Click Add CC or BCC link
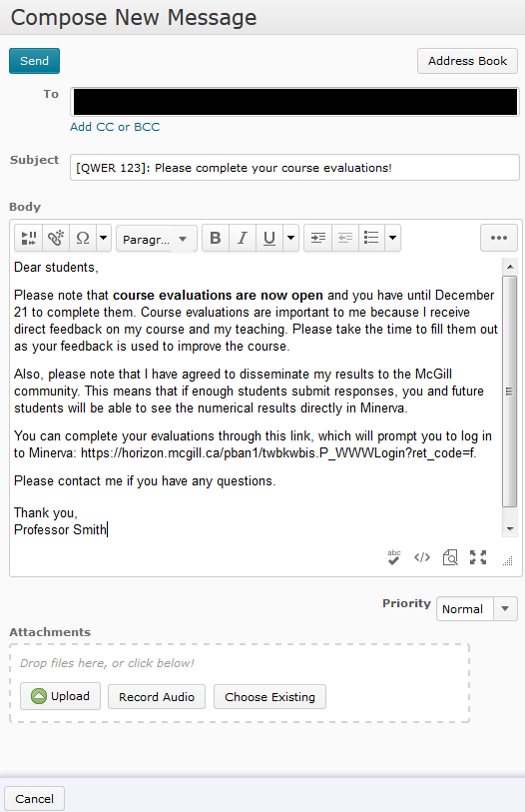Screen dimensions: 525x812 coord(115,127)
